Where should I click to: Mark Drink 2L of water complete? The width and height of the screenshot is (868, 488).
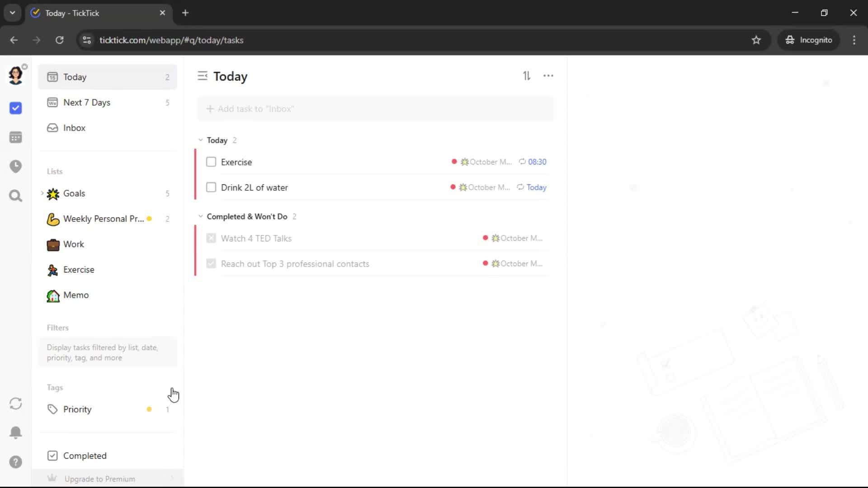[211, 187]
